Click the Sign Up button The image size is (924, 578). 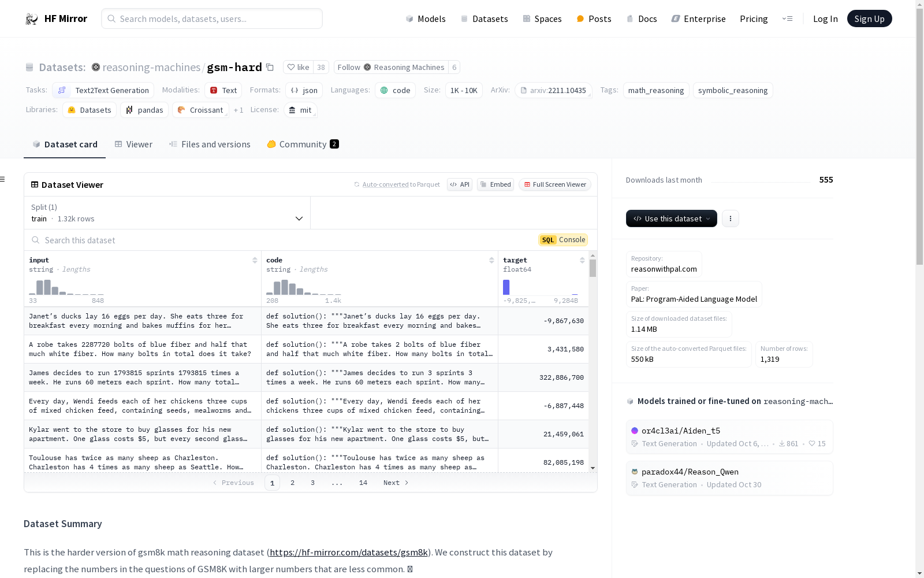click(x=869, y=18)
